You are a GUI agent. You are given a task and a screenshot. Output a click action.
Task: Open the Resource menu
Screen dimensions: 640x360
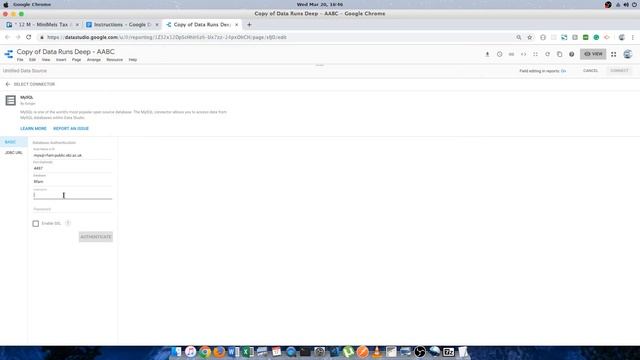(114, 60)
